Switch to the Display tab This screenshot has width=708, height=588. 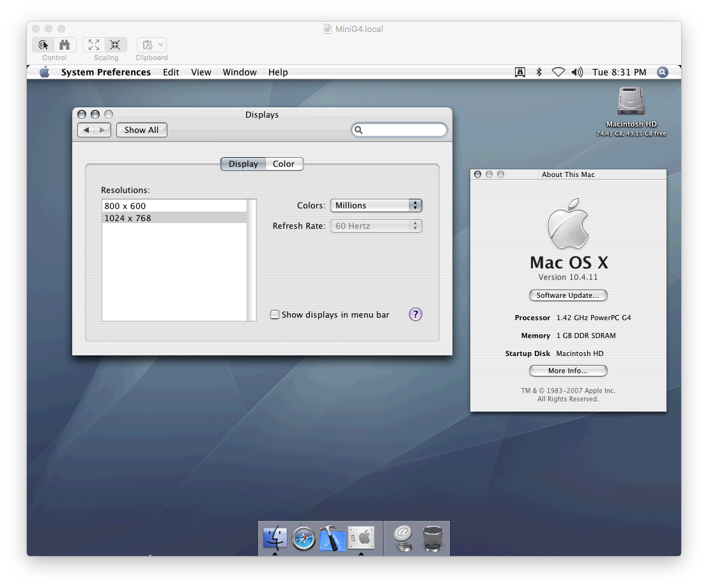coord(243,164)
